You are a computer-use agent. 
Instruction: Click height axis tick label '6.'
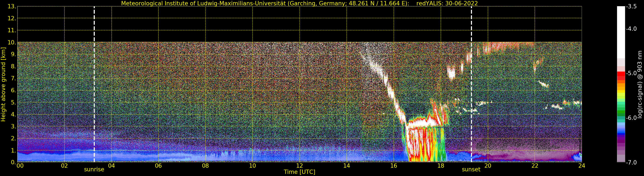coord(13,90)
